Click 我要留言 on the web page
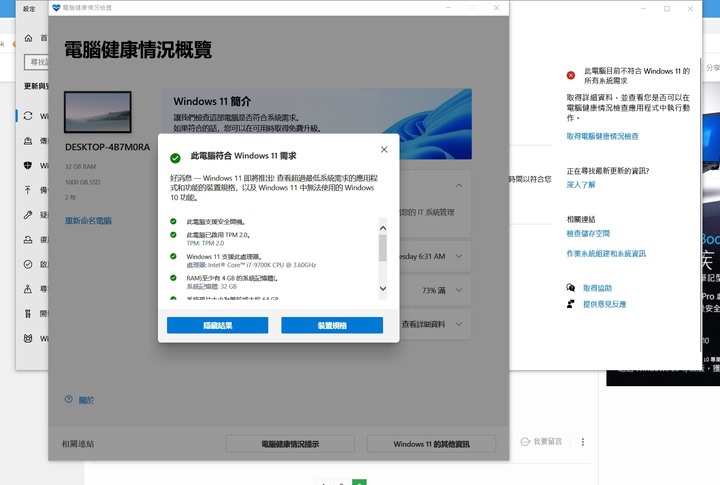The width and height of the screenshot is (720, 485). (x=547, y=441)
